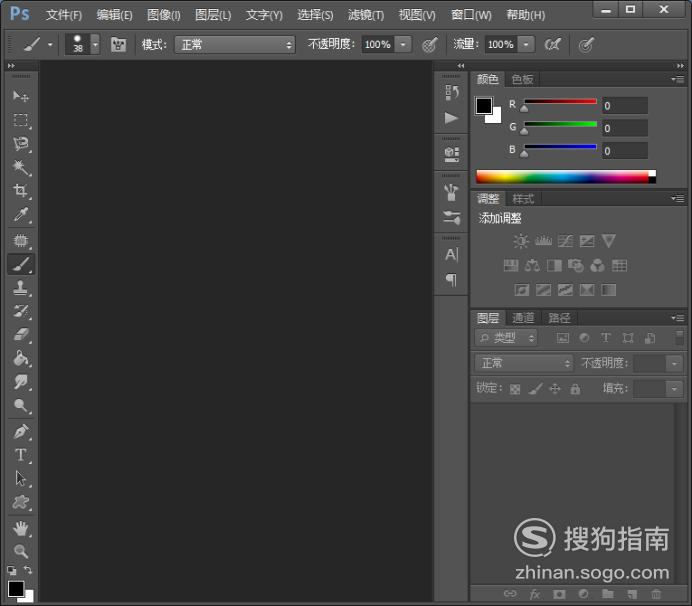Open the tool preset picker arrow
Viewport: 692px width, 606px height.
50,45
